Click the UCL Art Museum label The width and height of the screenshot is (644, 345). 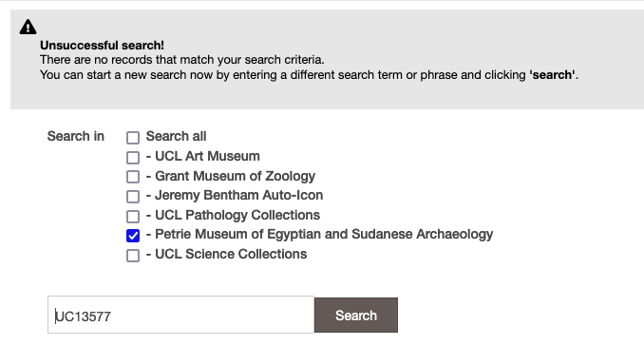point(203,156)
